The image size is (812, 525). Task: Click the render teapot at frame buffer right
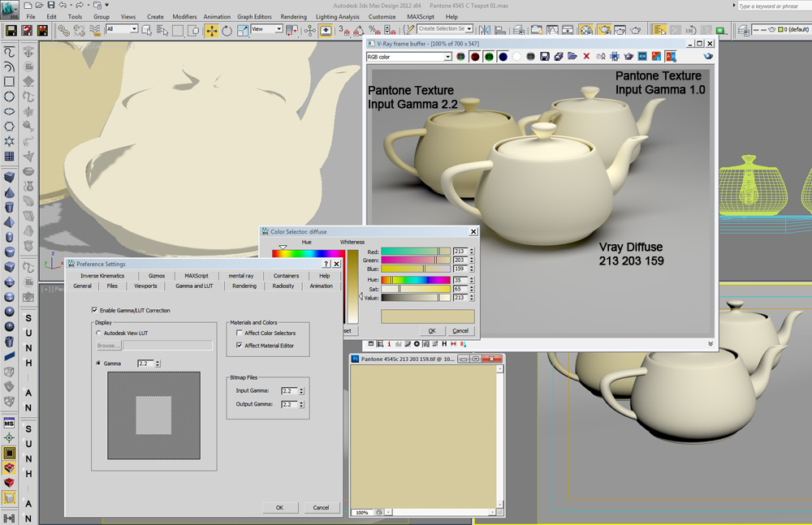pyautogui.click(x=708, y=57)
